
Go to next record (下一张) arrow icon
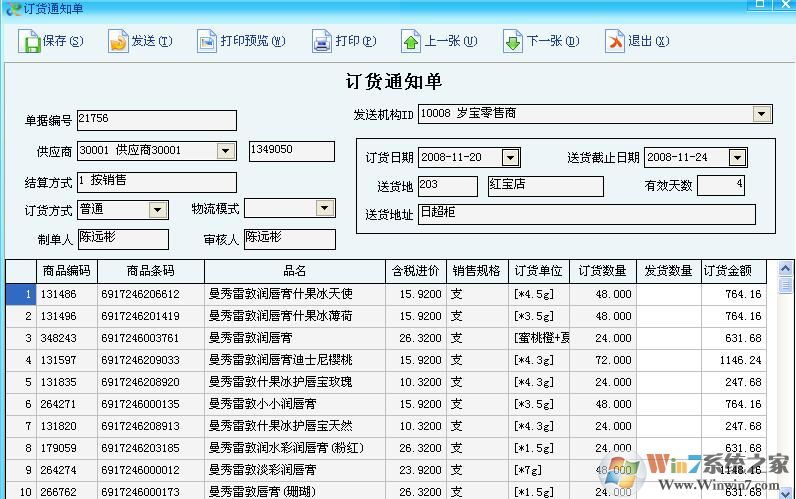[x=512, y=42]
